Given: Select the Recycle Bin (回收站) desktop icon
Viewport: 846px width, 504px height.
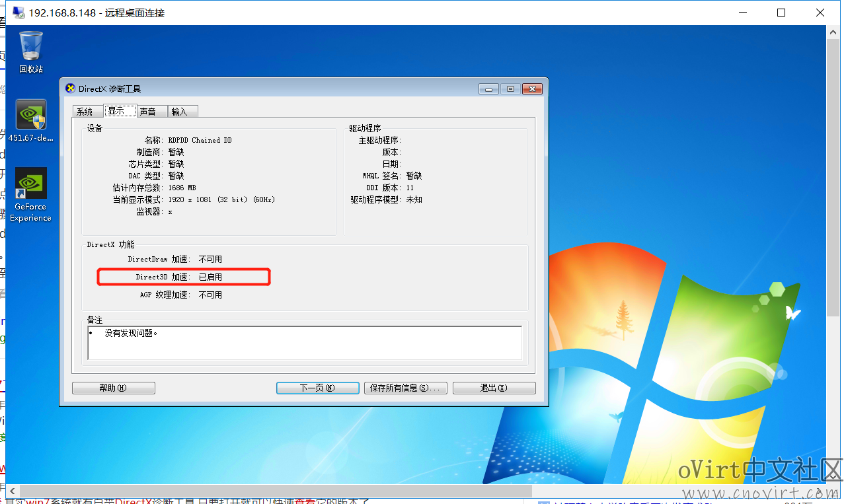Looking at the screenshot, I should click(x=31, y=52).
